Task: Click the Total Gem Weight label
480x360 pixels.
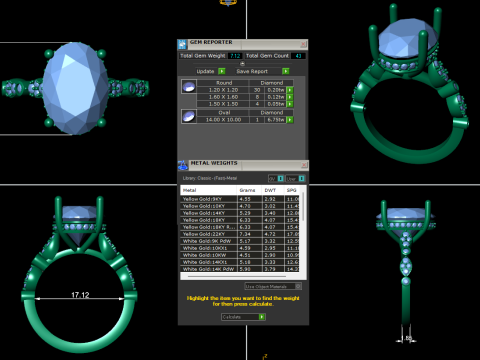Action: [x=203, y=56]
